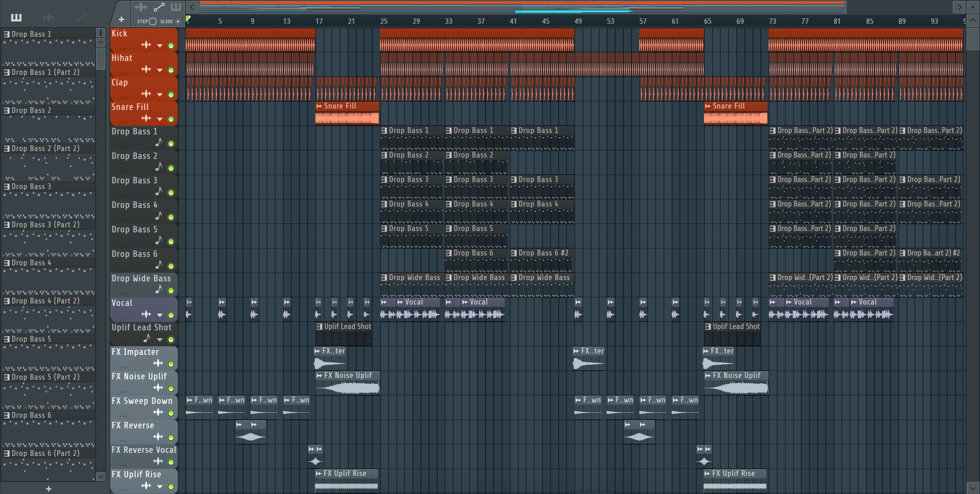Click the Snare Fill track waveform icon
The width and height of the screenshot is (980, 494).
point(146,118)
